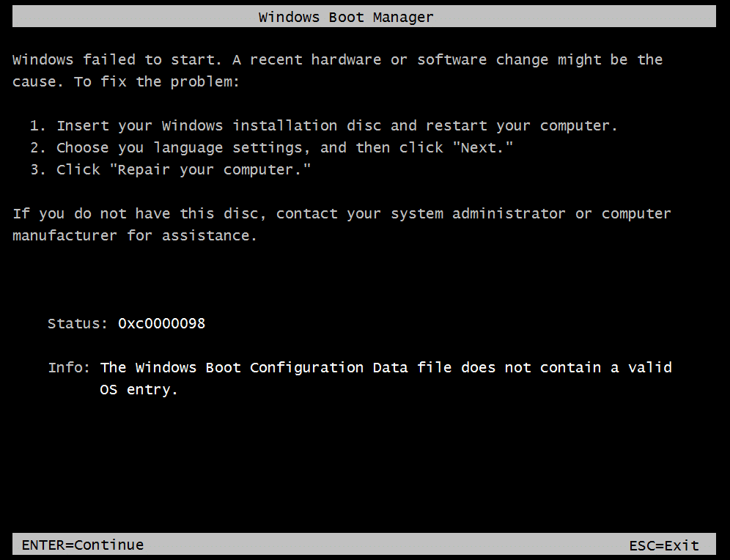Click "Boot Configuration Data" in info message
Screen dimensions: 730x560
306,367
